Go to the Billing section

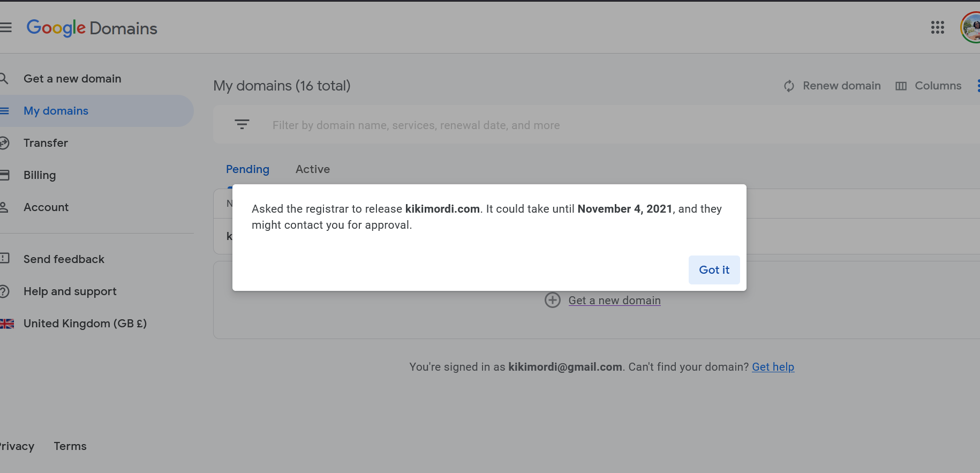pyautogui.click(x=40, y=175)
